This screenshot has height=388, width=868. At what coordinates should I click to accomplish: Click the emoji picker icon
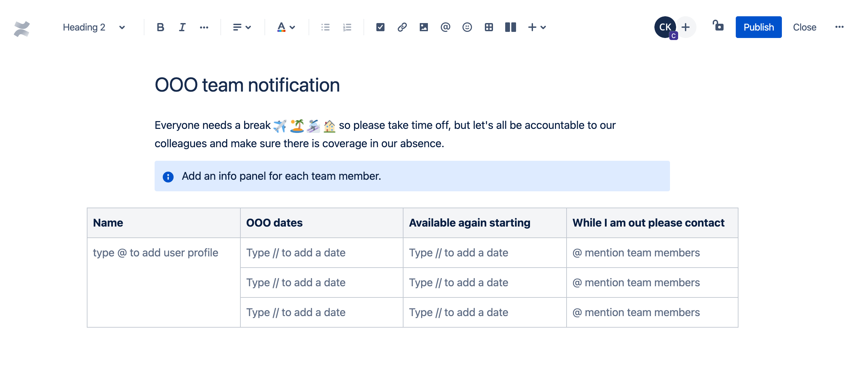pos(467,26)
